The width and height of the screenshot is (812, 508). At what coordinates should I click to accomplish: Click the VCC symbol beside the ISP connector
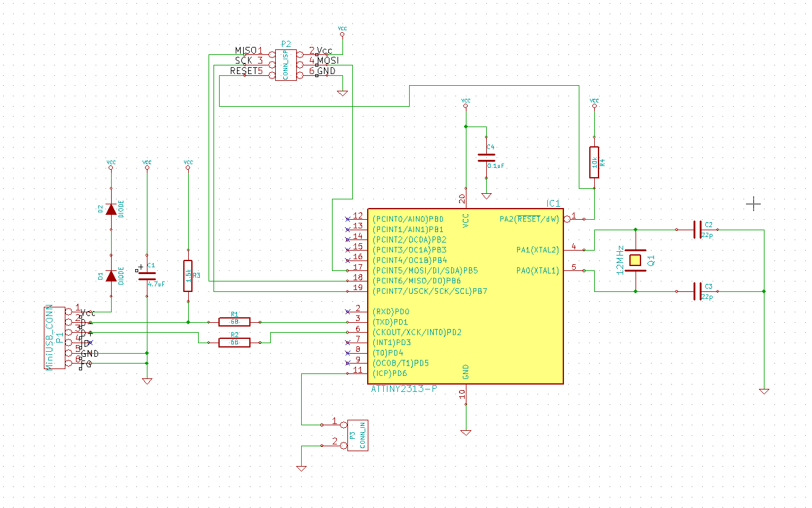pos(342,30)
